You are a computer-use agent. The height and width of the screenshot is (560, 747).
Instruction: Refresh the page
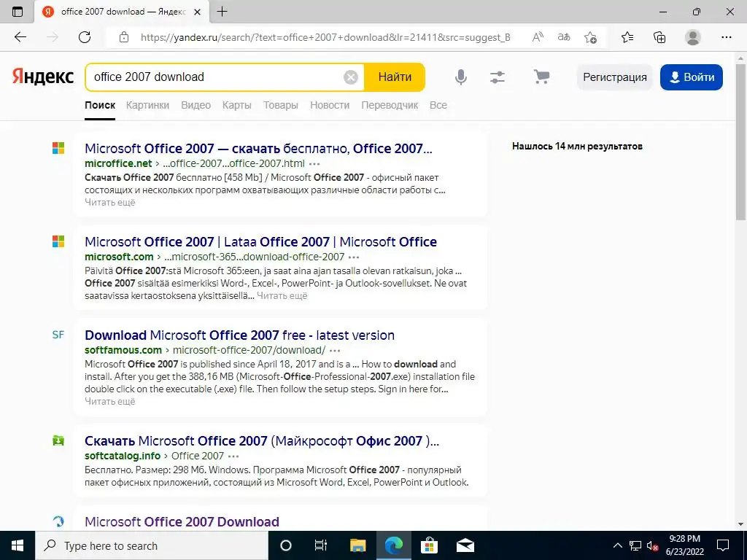(85, 37)
